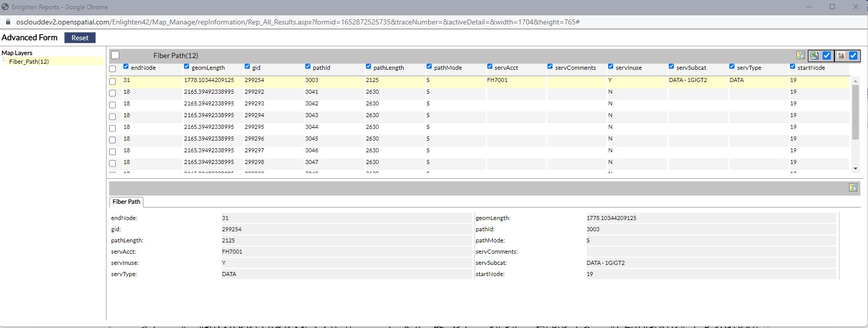The height and width of the screenshot is (328, 868).
Task: Uncheck the endNode column checkbox
Action: click(126, 67)
